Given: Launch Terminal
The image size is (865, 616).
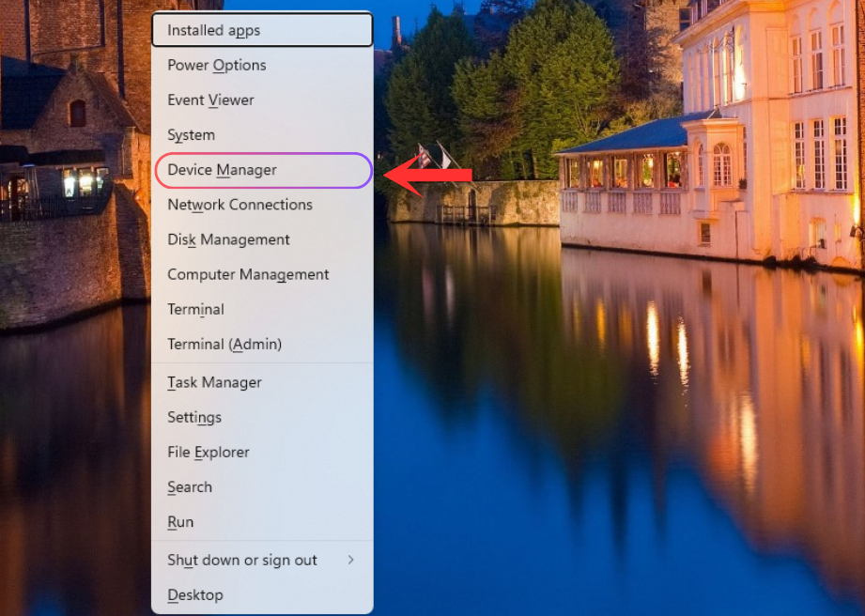Looking at the screenshot, I should (263, 309).
